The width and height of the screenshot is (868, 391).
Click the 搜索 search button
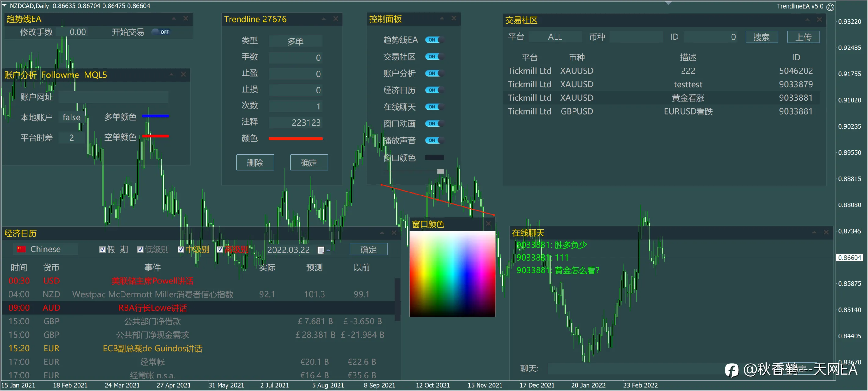[x=761, y=37]
